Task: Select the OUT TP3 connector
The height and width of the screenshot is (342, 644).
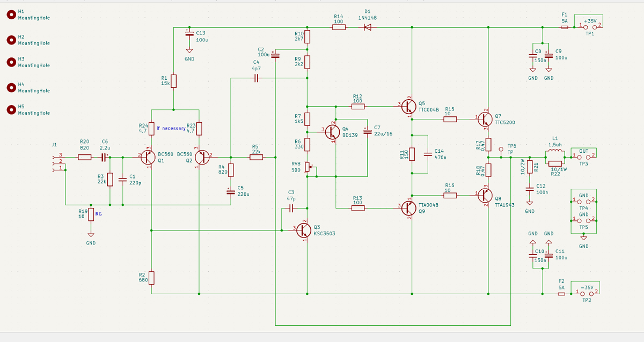Action: tap(583, 157)
